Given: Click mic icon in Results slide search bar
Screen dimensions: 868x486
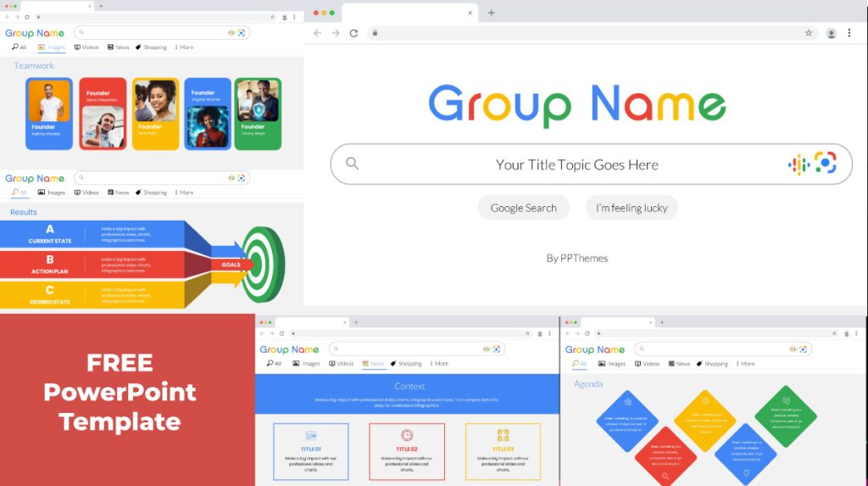Looking at the screenshot, I should pyautogui.click(x=231, y=178).
